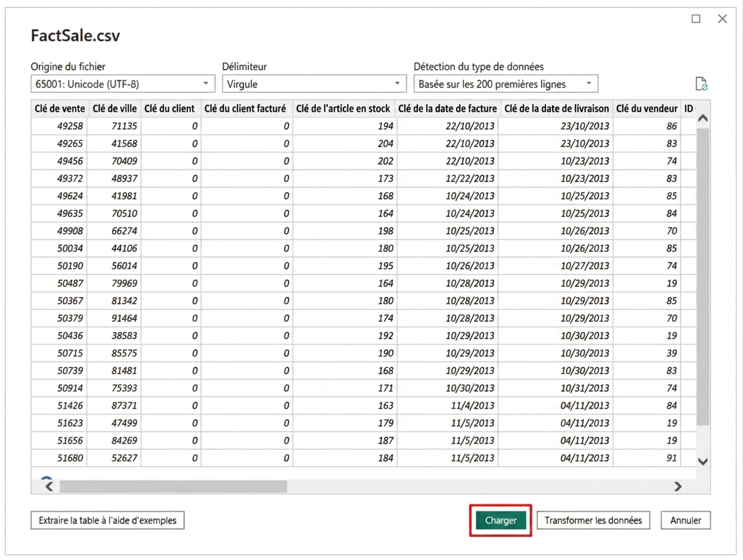Viewport: 743px width, 560px height.
Task: Click cell value 10/27/2013
Action: coord(585,266)
